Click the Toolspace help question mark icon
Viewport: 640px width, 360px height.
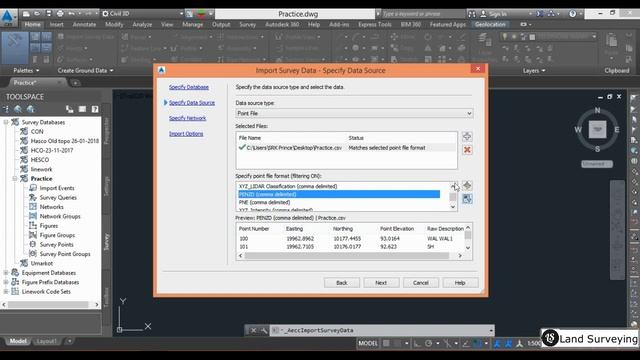pyautogui.click(x=95, y=109)
